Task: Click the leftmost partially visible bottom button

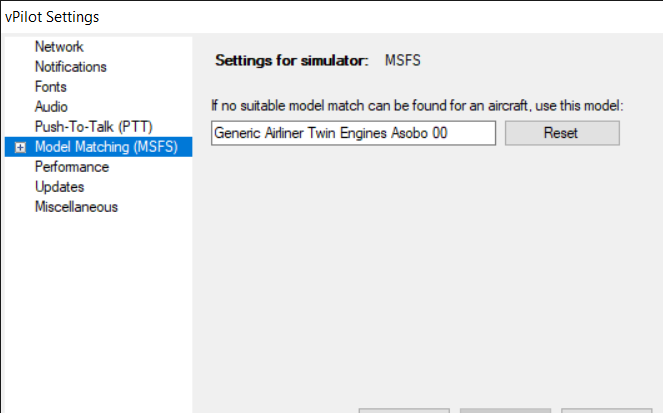Action: (405, 410)
